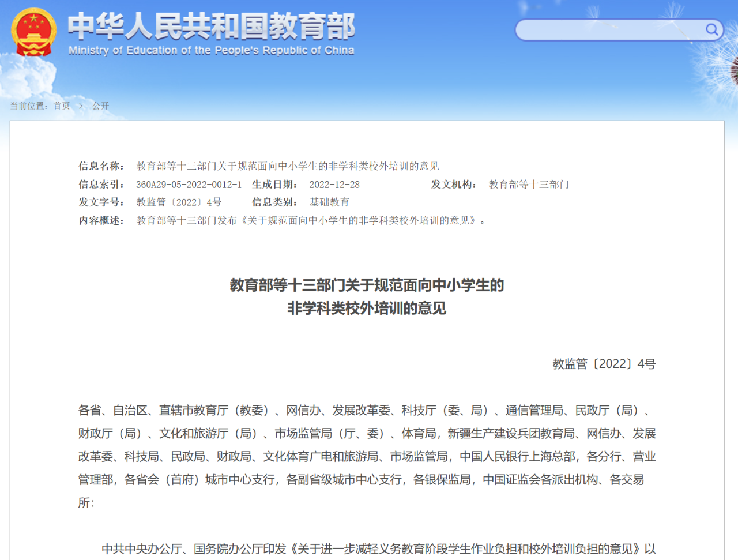This screenshot has width=738, height=560.
Task: Click the 信息名称 field label
Action: point(101,166)
